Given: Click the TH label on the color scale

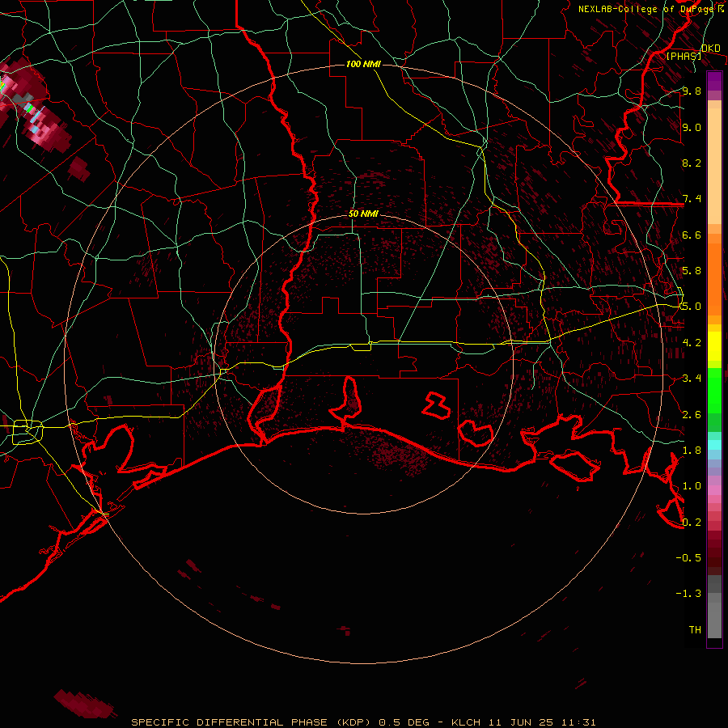Looking at the screenshot, I should point(695,629).
